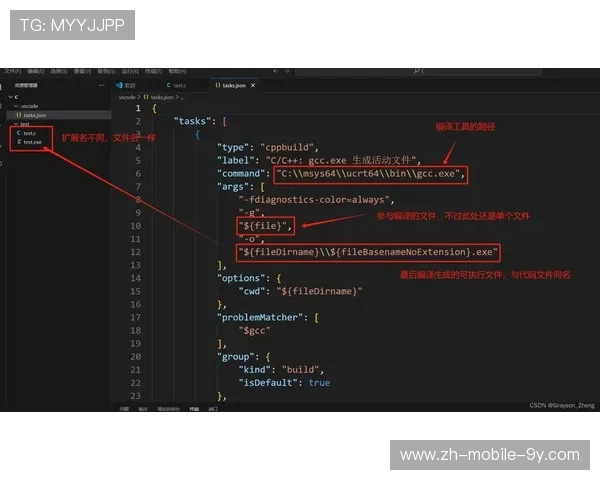Switch to the 调试控制台 panel tab
The width and height of the screenshot is (600, 480).
click(x=166, y=408)
